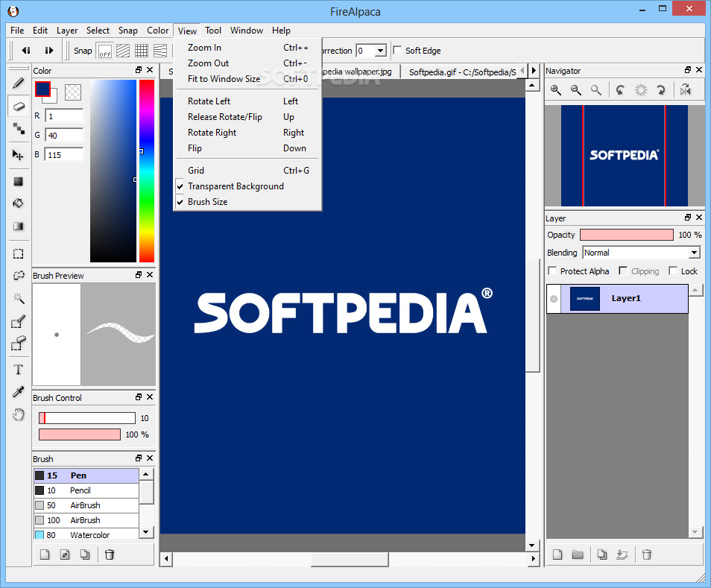Select the Fill rectangle tool
711x588 pixels.
pos(18,181)
